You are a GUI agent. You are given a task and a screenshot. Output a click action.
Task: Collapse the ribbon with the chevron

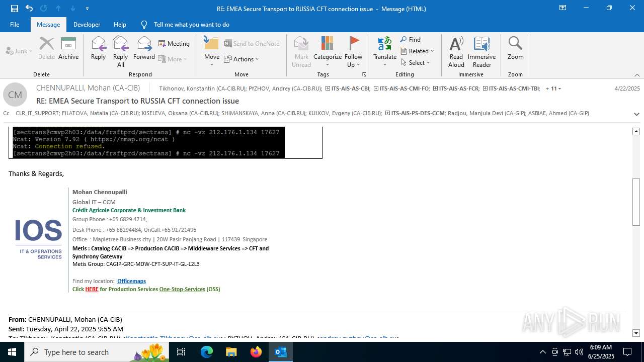637,74
